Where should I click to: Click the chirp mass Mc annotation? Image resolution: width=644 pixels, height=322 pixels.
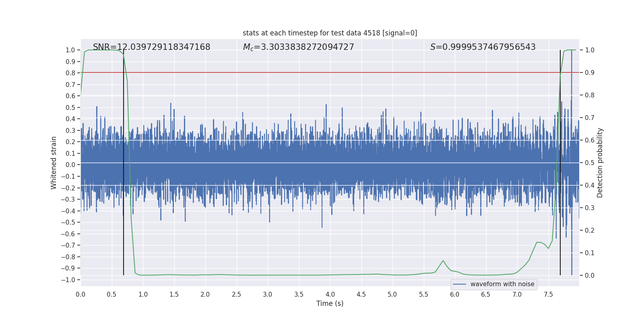[x=298, y=47]
